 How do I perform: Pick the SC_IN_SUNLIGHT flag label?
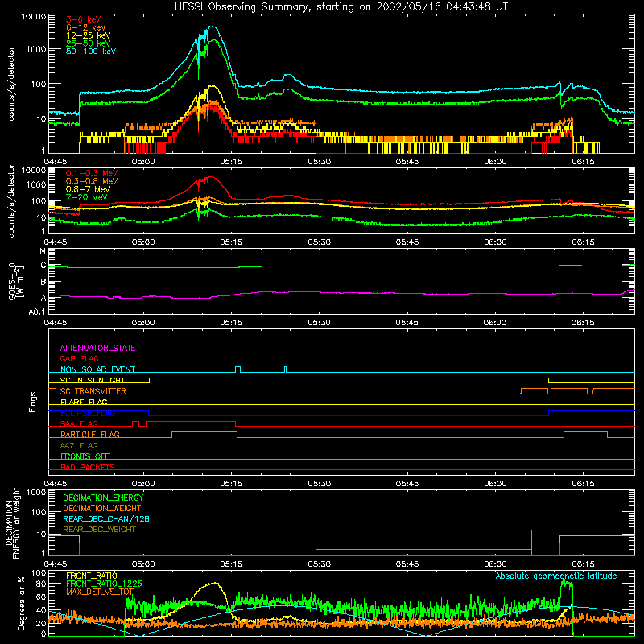(93, 380)
